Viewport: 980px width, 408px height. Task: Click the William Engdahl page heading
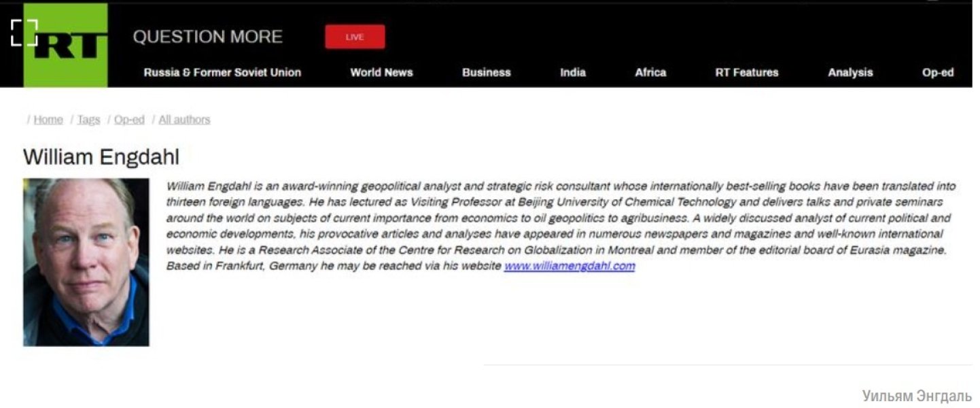pyautogui.click(x=101, y=157)
